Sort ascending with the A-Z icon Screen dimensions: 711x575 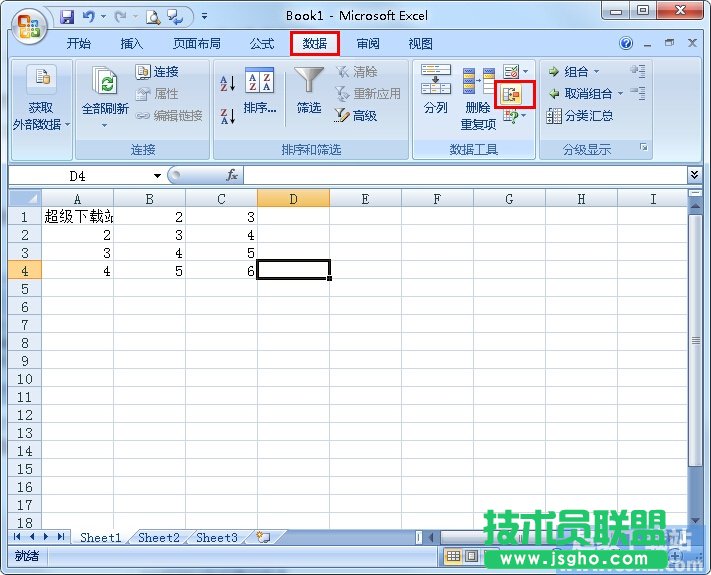click(x=227, y=84)
